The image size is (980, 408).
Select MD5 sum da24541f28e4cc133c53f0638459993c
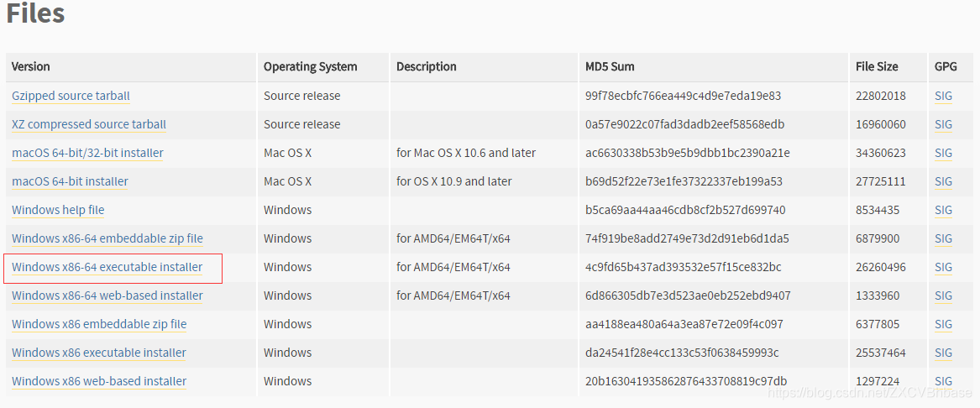(x=682, y=353)
